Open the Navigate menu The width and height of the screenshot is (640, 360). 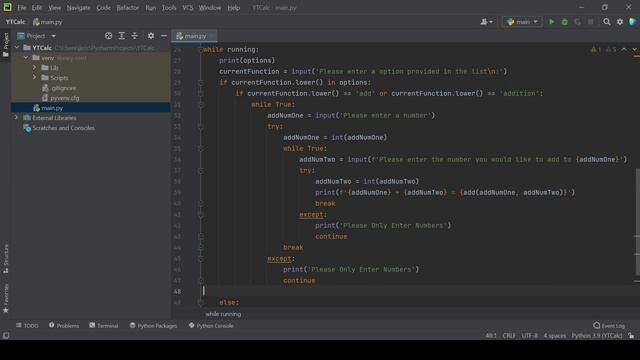pos(78,8)
